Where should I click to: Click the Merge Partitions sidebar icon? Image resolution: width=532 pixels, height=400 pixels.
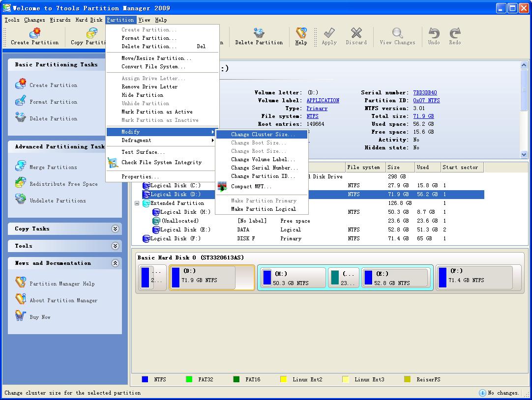[20, 167]
